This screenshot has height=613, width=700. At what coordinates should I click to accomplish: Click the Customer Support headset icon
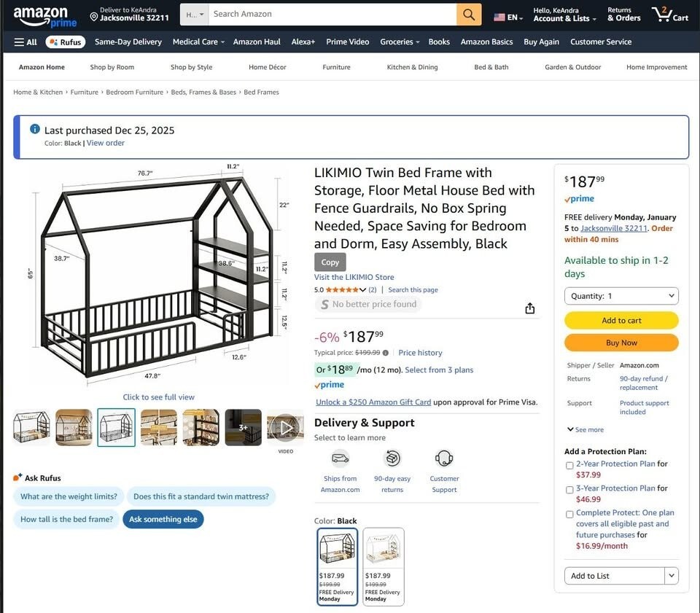click(444, 458)
